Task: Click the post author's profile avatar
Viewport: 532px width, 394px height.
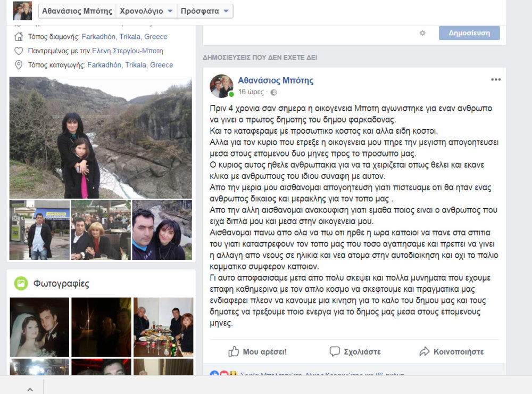Action: [x=221, y=86]
